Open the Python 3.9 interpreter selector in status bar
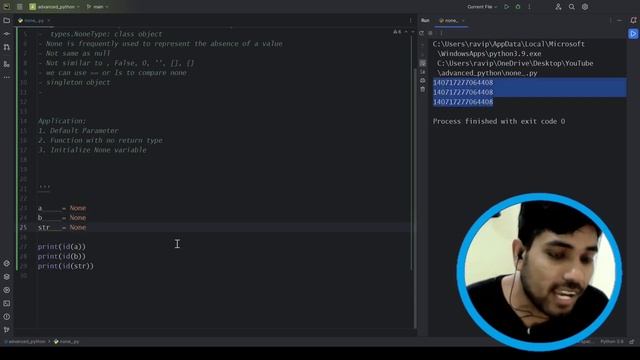640x360 pixels. [611, 341]
